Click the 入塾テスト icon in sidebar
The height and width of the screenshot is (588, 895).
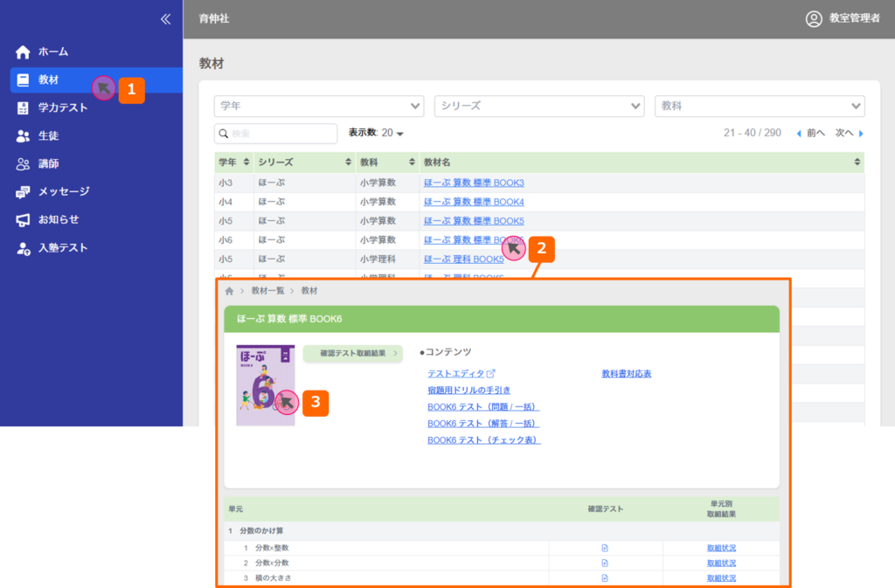(24, 248)
